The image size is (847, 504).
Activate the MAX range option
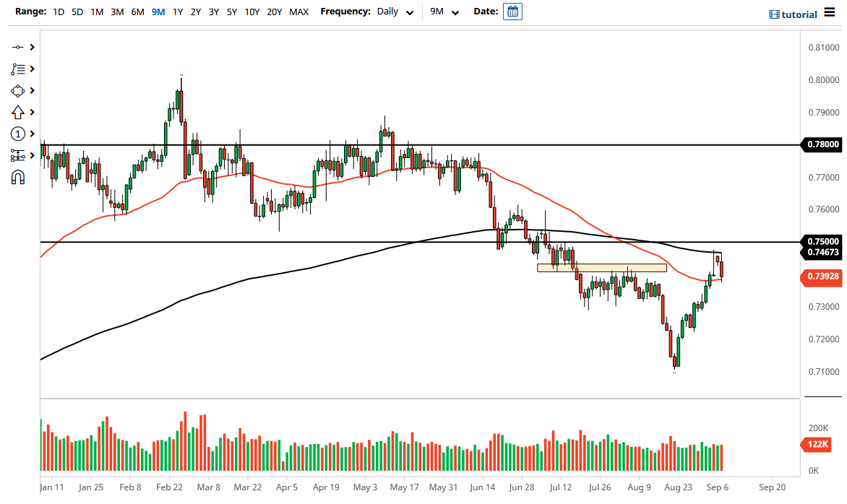point(298,12)
